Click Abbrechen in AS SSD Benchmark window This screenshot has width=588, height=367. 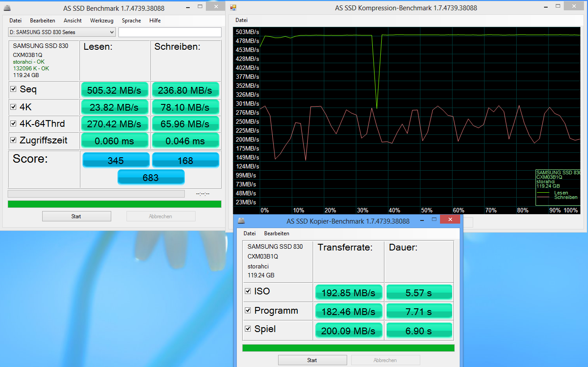point(161,216)
